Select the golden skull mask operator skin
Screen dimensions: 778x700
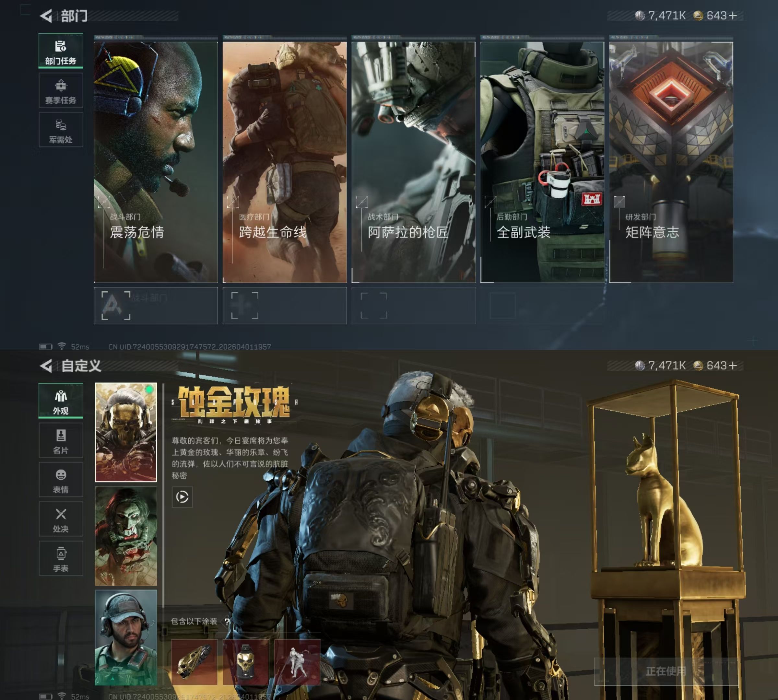126,432
